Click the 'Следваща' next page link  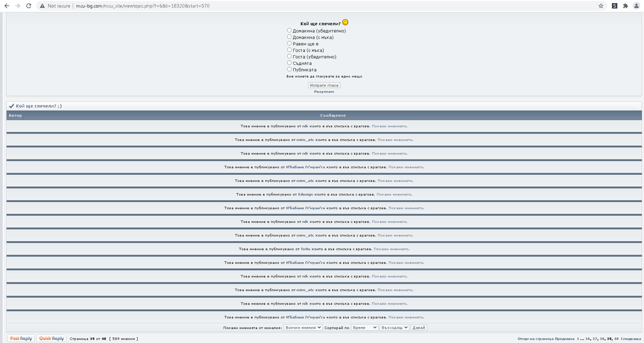click(631, 339)
